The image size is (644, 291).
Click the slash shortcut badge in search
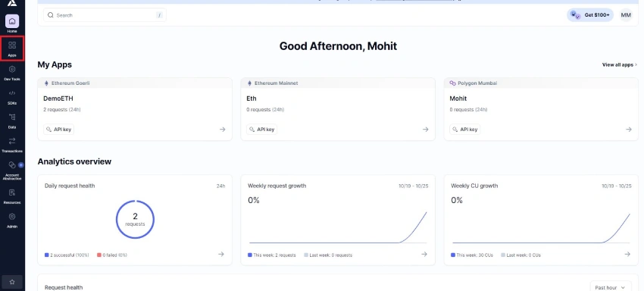pos(159,15)
